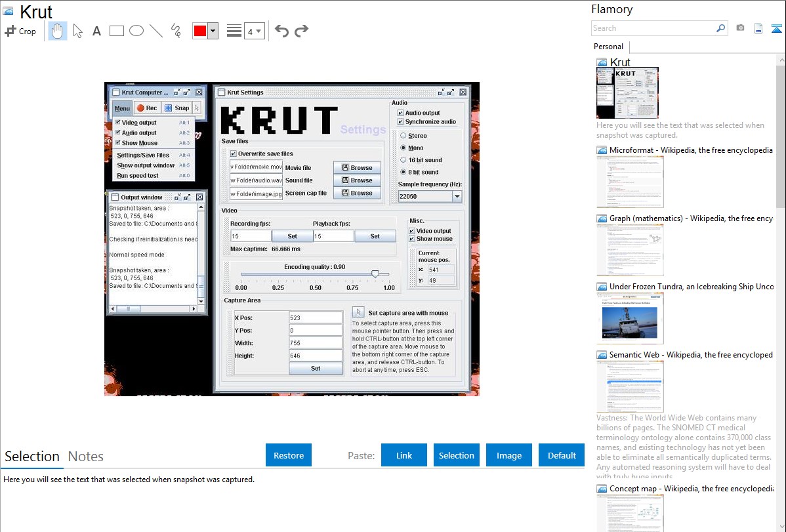Click the snapshot list scroll-up arrow
This screenshot has height=532, width=786.
[x=781, y=60]
